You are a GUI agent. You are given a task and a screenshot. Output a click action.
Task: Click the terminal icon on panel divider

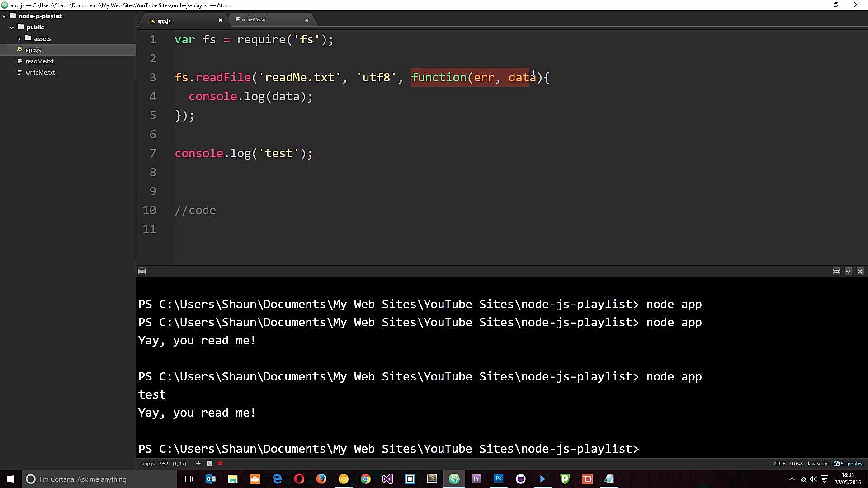pos(142,271)
